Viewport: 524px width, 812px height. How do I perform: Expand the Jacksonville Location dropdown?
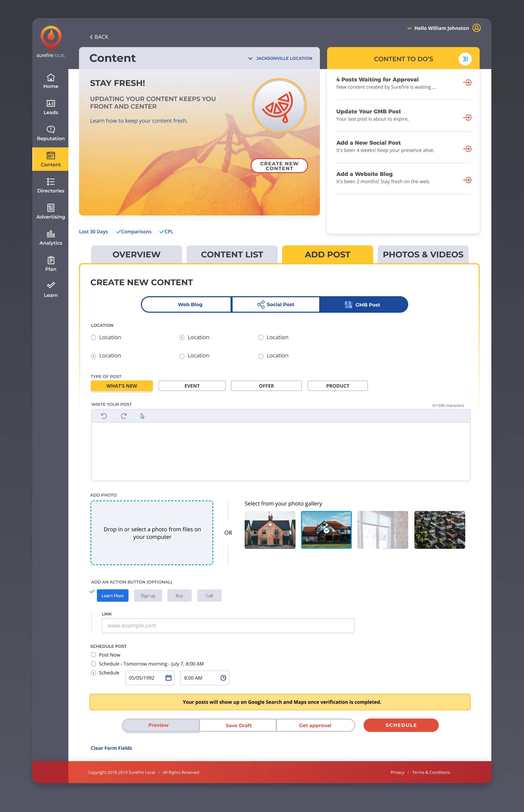click(280, 58)
